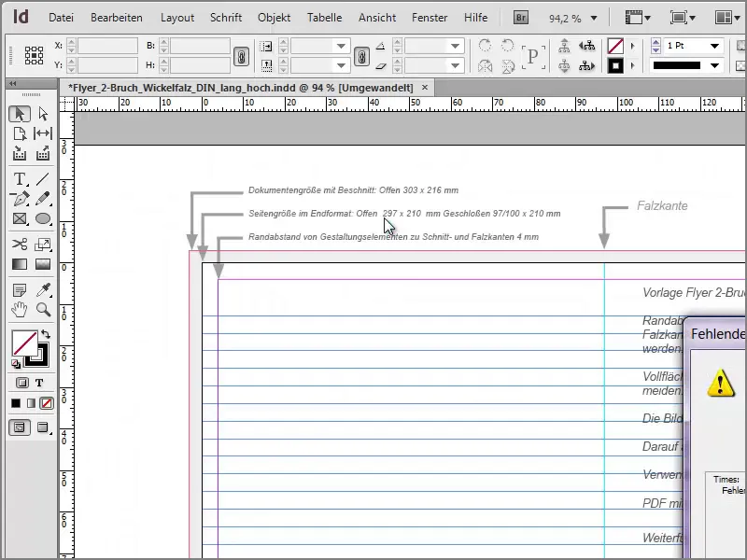Open the Schrift menu
The height and width of the screenshot is (560, 747).
coord(226,18)
